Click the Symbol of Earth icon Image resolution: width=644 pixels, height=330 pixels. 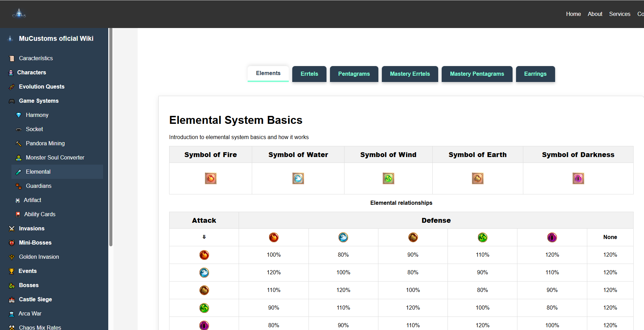pos(478,178)
